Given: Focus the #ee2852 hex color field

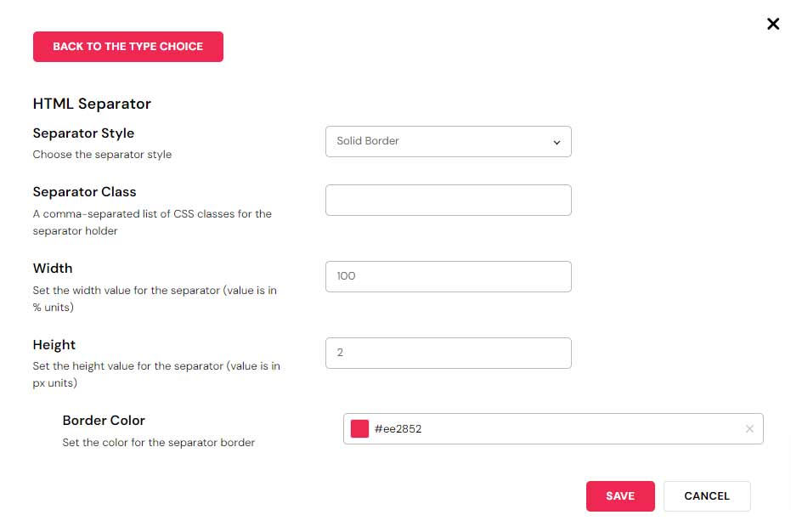Looking at the screenshot, I should click(x=552, y=429).
